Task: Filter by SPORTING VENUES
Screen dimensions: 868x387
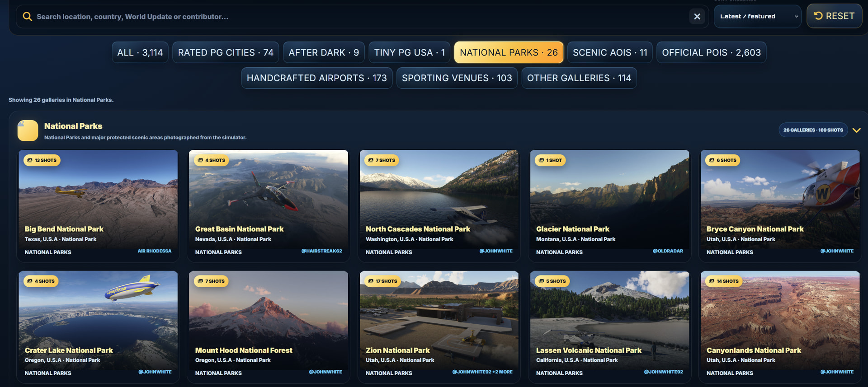Action: coord(457,78)
